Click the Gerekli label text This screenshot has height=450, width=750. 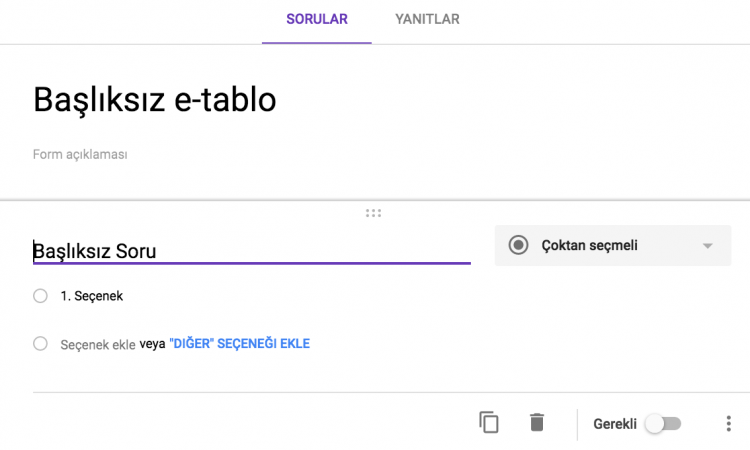pyautogui.click(x=615, y=424)
